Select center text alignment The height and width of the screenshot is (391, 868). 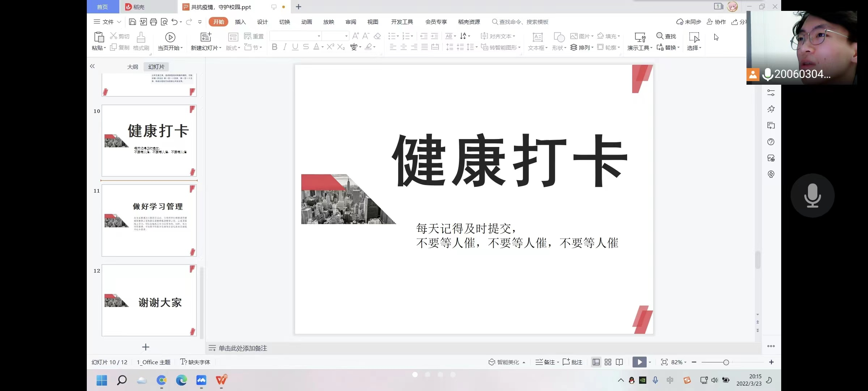coord(404,47)
